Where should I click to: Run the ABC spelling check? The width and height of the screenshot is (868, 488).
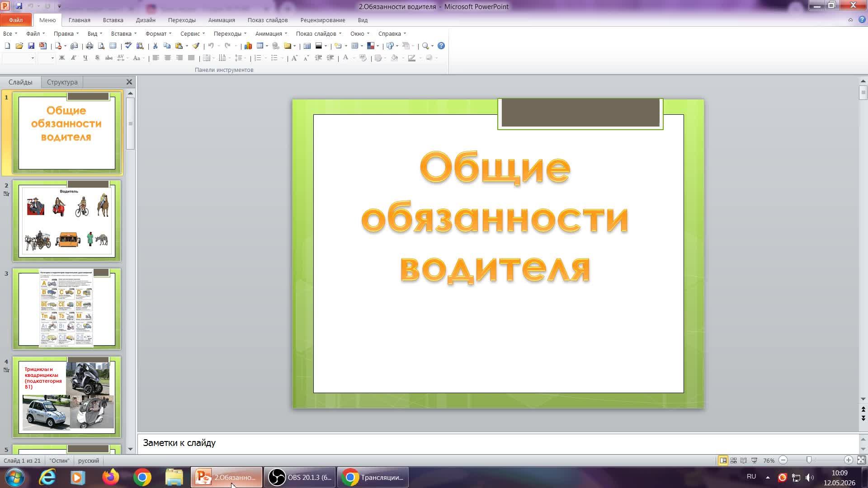click(x=128, y=46)
